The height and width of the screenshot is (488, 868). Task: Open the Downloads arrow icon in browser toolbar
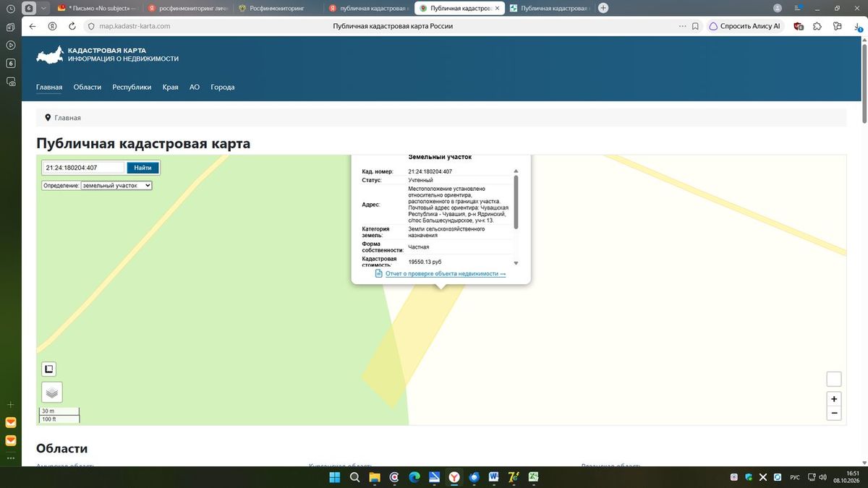click(x=856, y=26)
